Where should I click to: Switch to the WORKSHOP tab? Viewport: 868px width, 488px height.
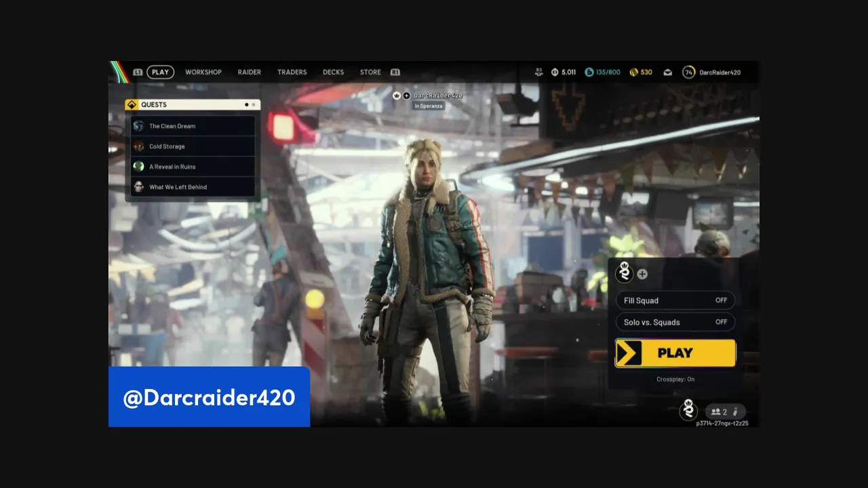coord(203,72)
